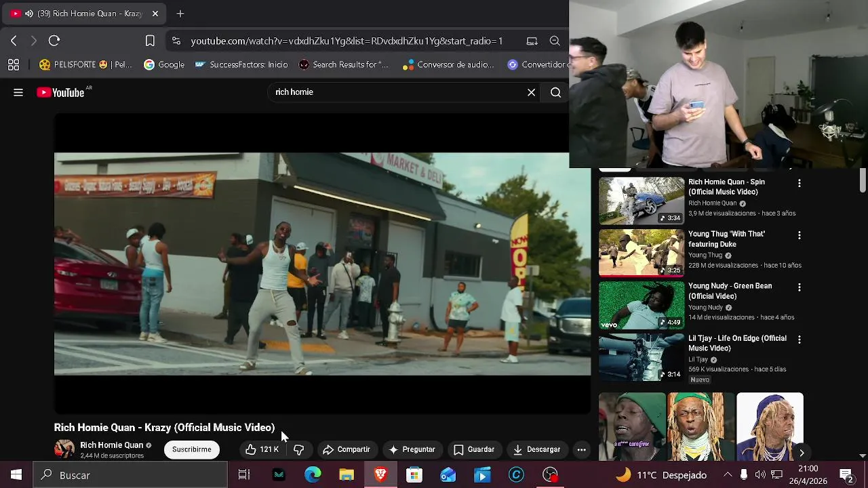Click the Preguntar button
The width and height of the screenshot is (868, 488).
pyautogui.click(x=412, y=449)
